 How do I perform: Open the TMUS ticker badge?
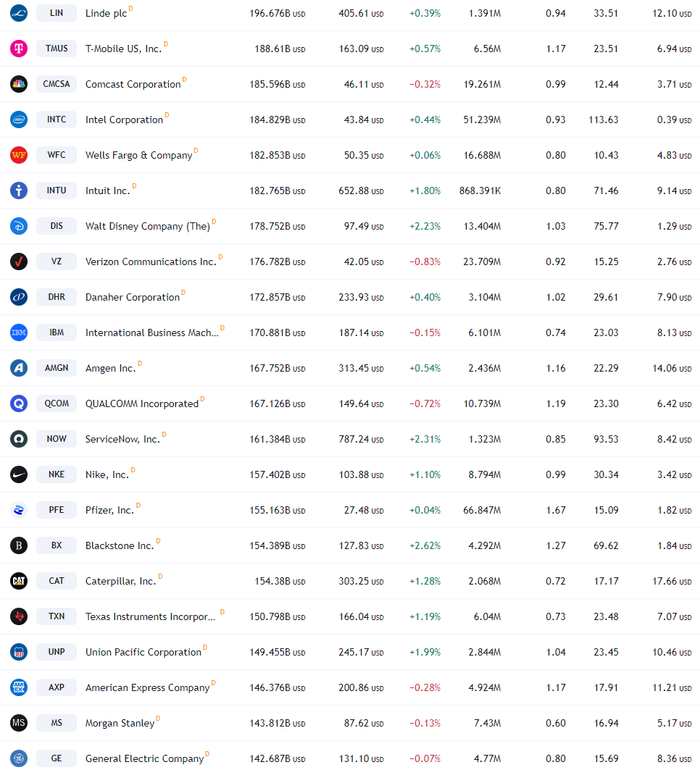pos(57,49)
